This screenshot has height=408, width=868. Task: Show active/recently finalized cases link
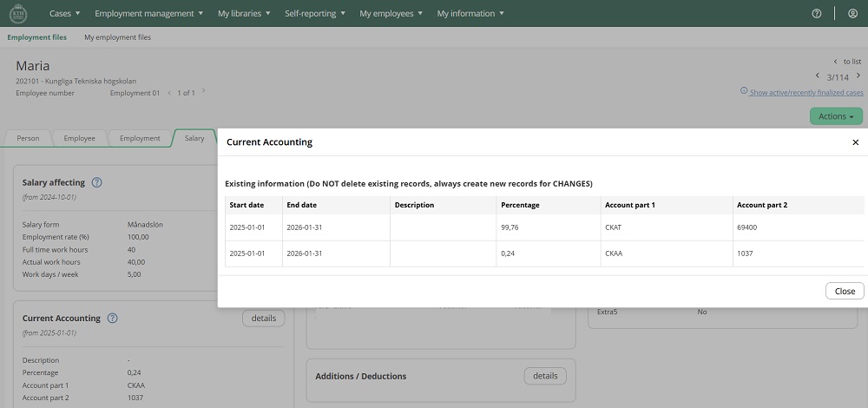[806, 92]
